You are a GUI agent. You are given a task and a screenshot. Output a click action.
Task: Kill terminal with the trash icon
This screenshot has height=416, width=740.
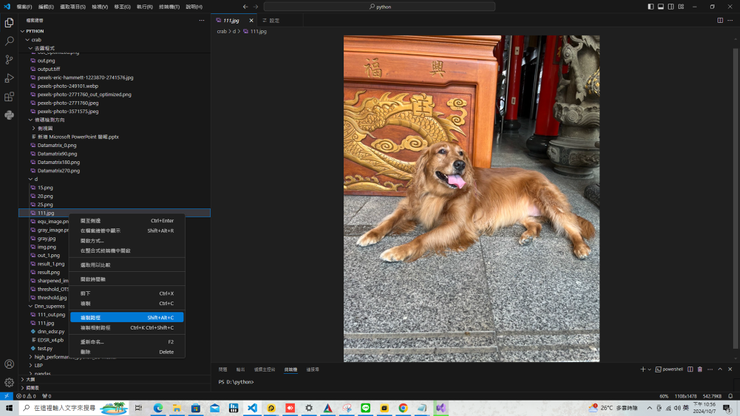coord(700,369)
